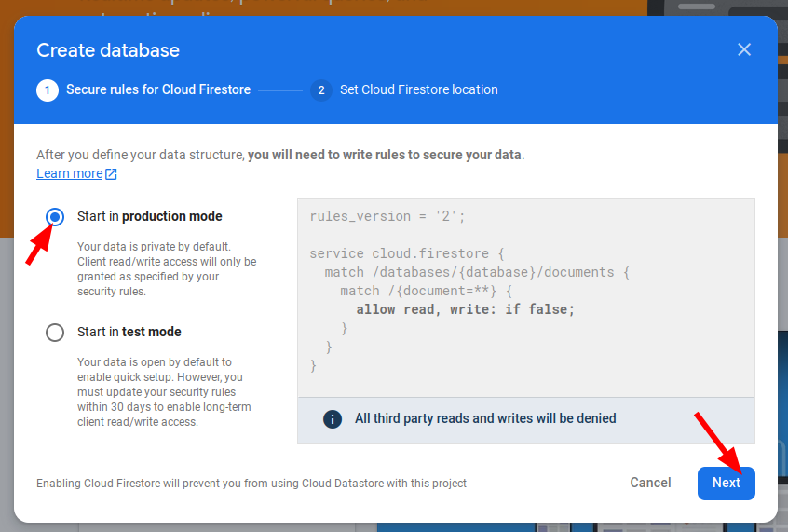Click 'match /databases/{database}/documents {' line
This screenshot has height=532, width=788.
point(477,272)
